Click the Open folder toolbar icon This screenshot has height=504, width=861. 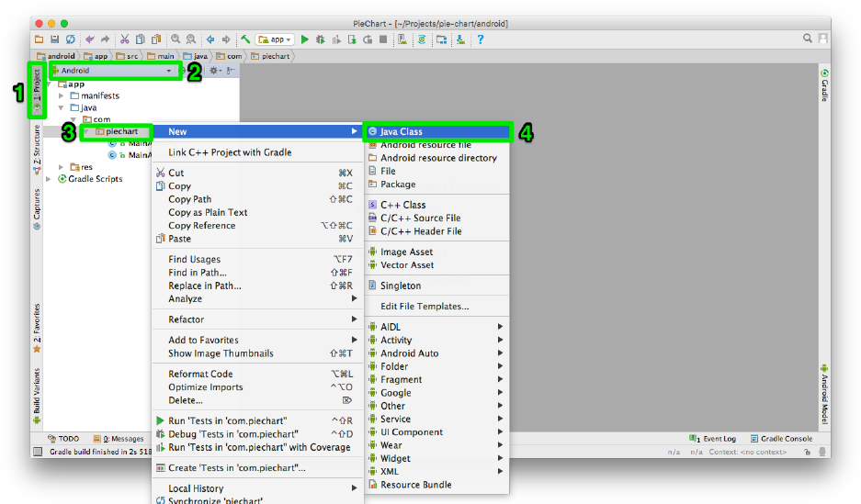point(39,39)
